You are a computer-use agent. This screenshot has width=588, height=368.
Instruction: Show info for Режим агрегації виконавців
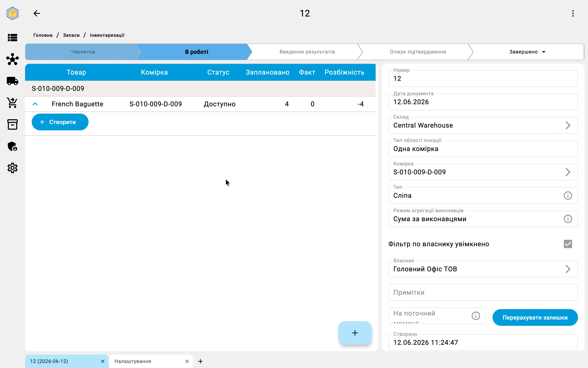(x=568, y=219)
